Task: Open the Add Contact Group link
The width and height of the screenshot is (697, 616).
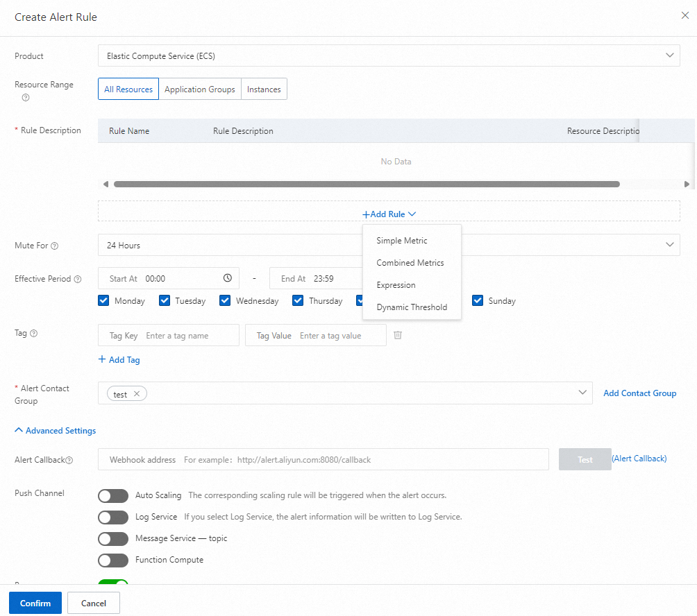Action: pos(639,393)
